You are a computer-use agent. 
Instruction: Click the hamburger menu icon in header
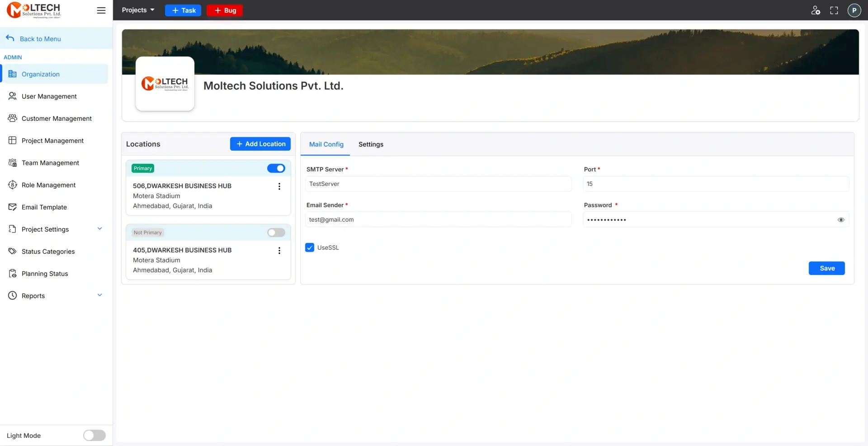[101, 10]
